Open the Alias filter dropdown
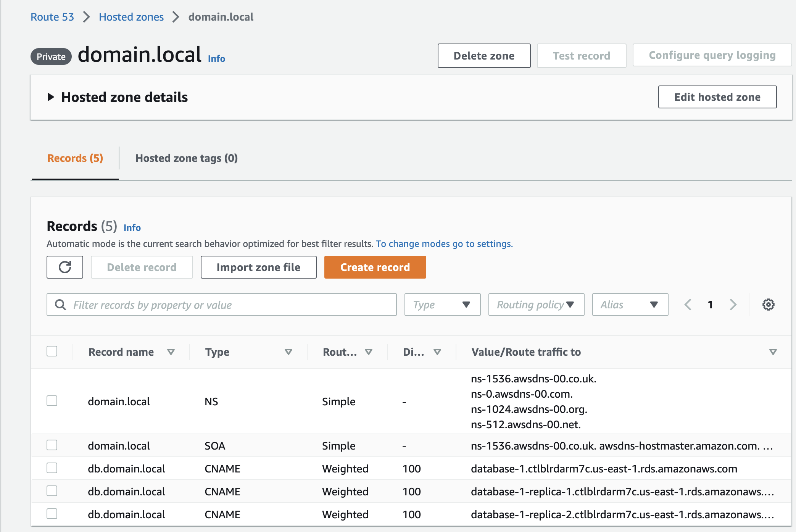796x532 pixels. pyautogui.click(x=630, y=305)
